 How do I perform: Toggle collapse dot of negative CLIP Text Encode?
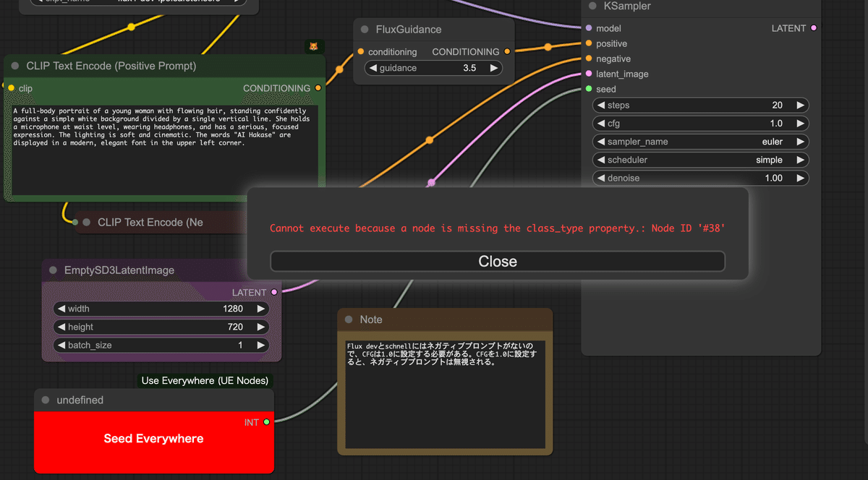pos(87,223)
